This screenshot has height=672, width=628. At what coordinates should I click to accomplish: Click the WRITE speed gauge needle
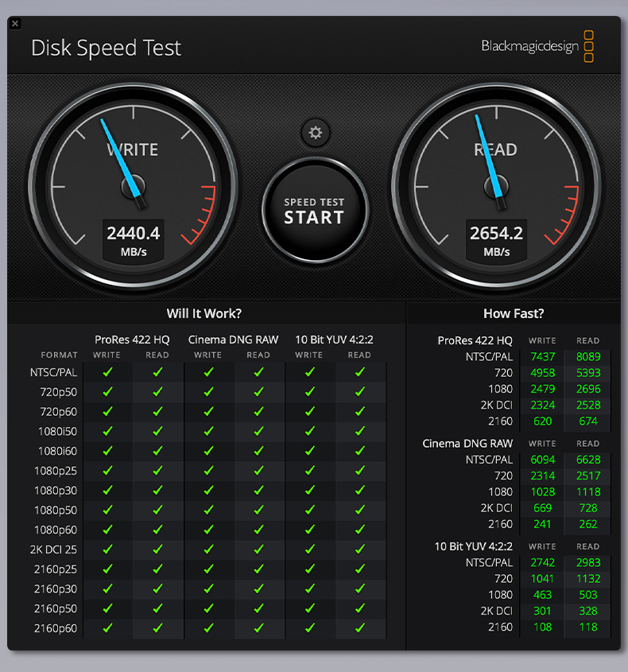click(122, 162)
